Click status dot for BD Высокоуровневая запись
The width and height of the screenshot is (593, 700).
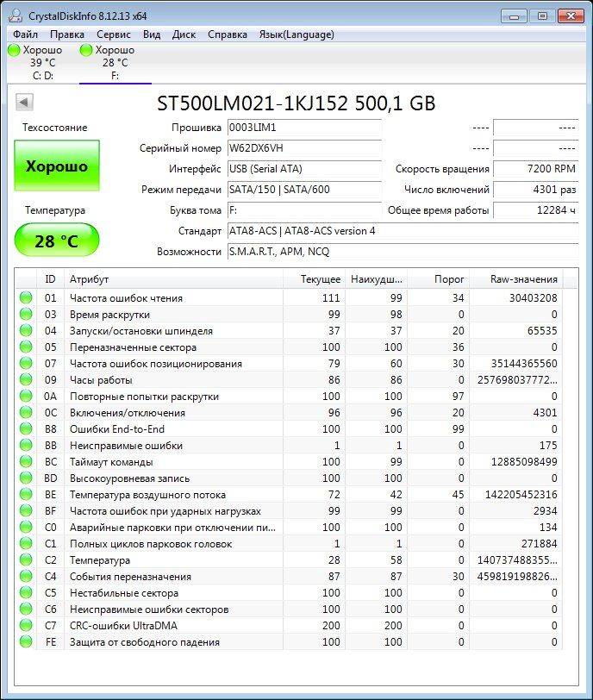coord(26,478)
